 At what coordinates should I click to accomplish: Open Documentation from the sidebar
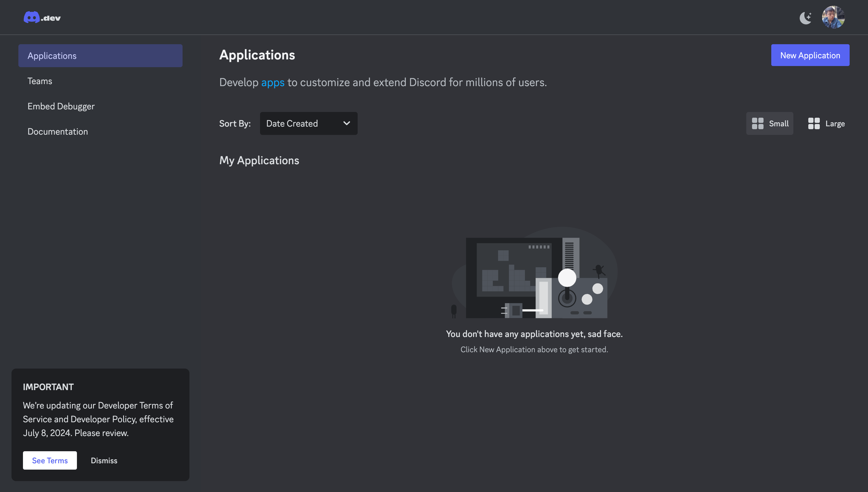click(58, 131)
